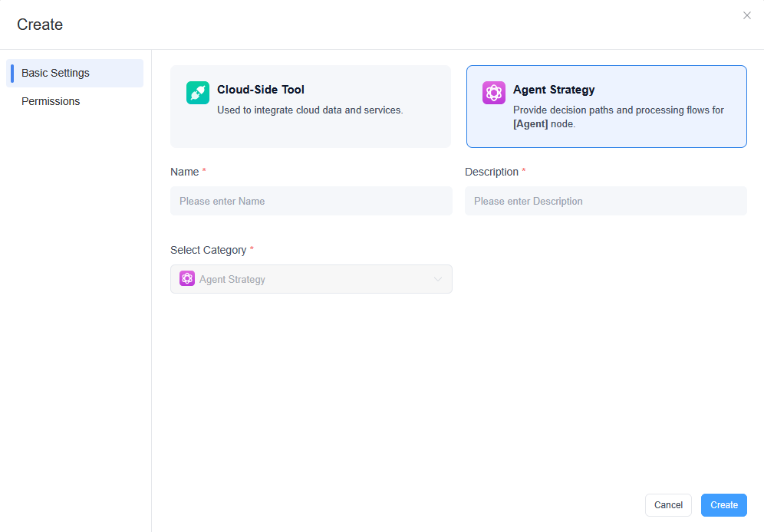This screenshot has height=532, width=764.
Task: Focus the Name input field
Action: pyautogui.click(x=311, y=201)
